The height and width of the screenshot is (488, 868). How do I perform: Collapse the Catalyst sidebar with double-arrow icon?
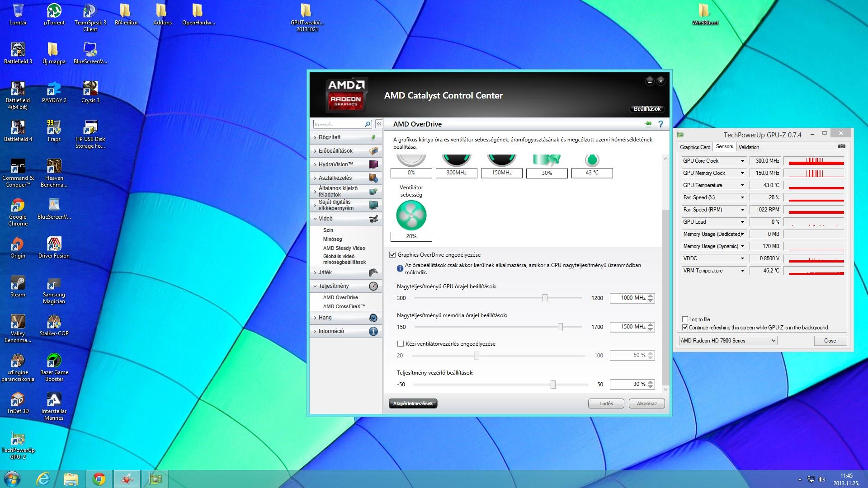379,124
